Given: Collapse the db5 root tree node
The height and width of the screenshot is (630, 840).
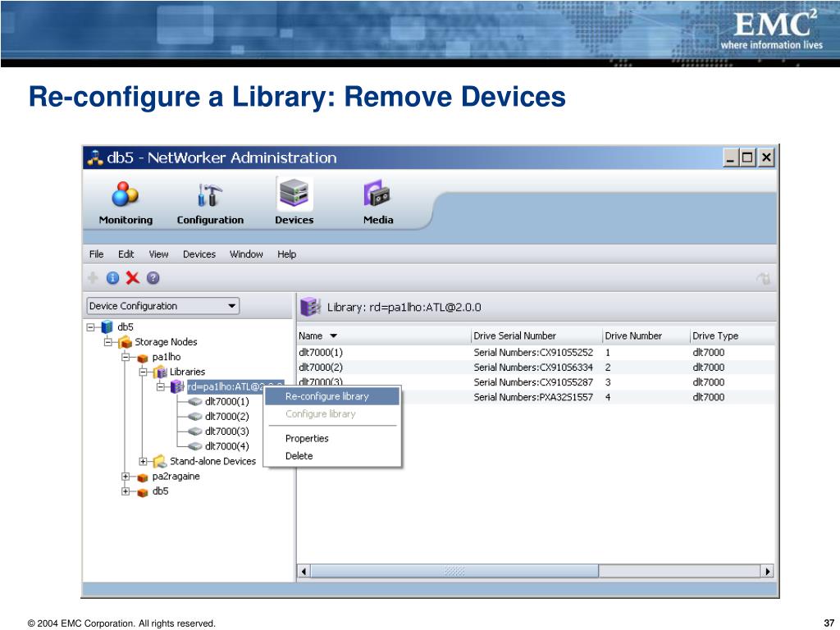Looking at the screenshot, I should click(x=90, y=326).
